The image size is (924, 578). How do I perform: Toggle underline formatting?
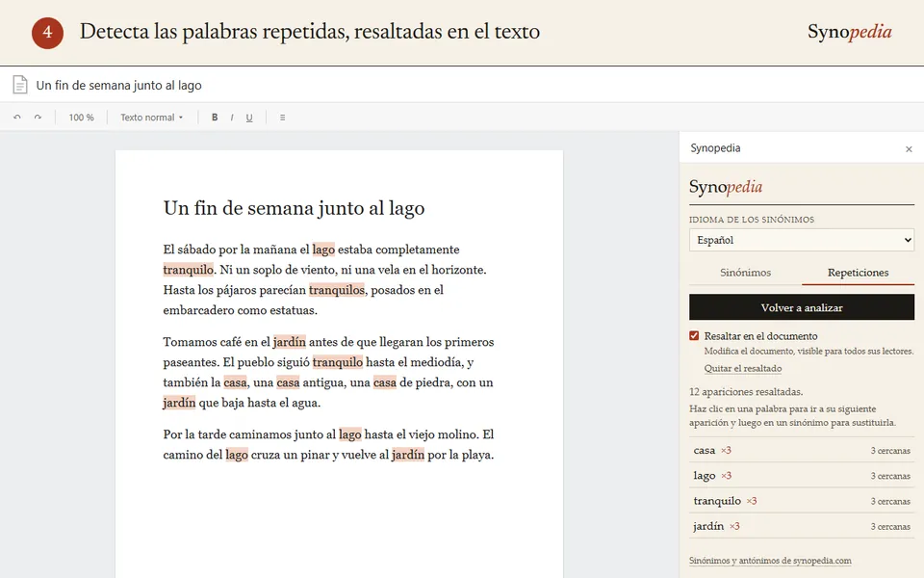(249, 118)
